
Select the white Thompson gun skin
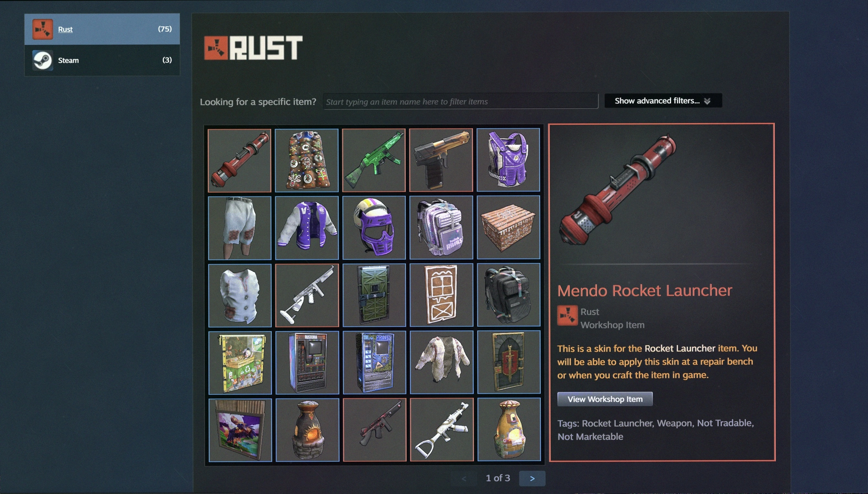307,296
